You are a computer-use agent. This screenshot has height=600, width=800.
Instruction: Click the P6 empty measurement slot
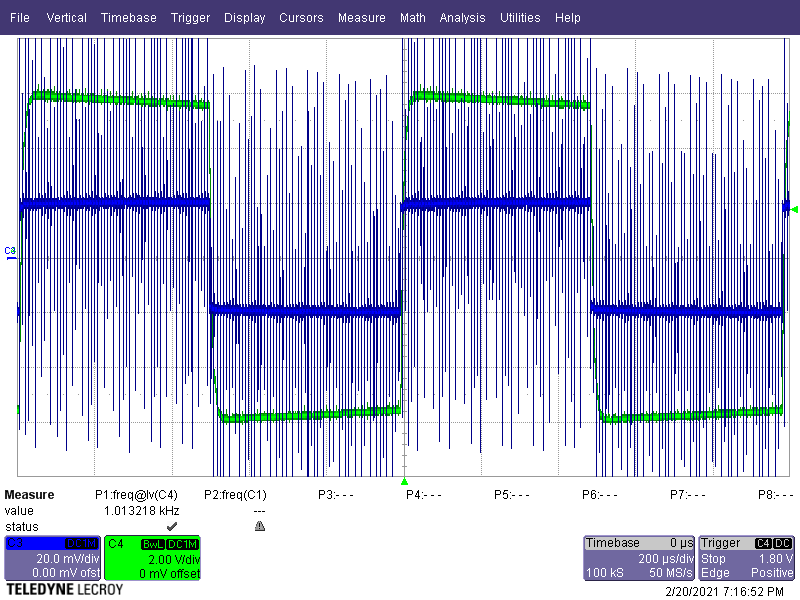click(599, 495)
